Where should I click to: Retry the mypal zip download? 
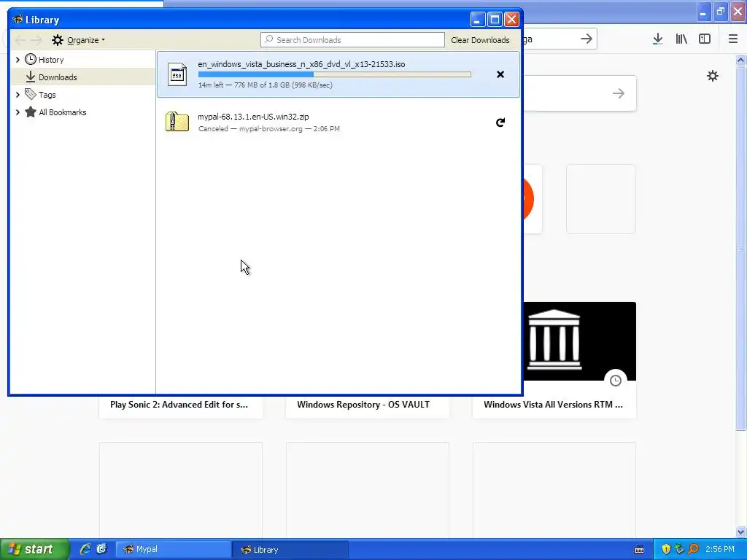[x=500, y=122]
